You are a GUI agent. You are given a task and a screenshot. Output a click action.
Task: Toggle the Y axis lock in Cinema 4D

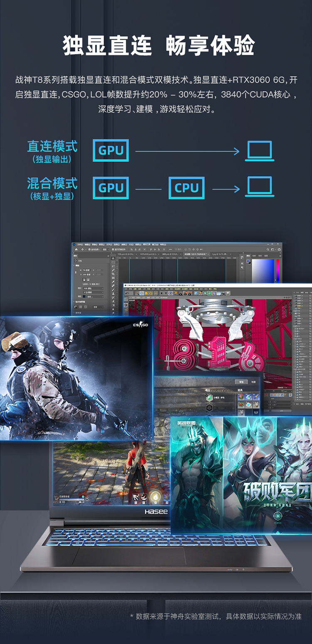click(x=166, y=293)
